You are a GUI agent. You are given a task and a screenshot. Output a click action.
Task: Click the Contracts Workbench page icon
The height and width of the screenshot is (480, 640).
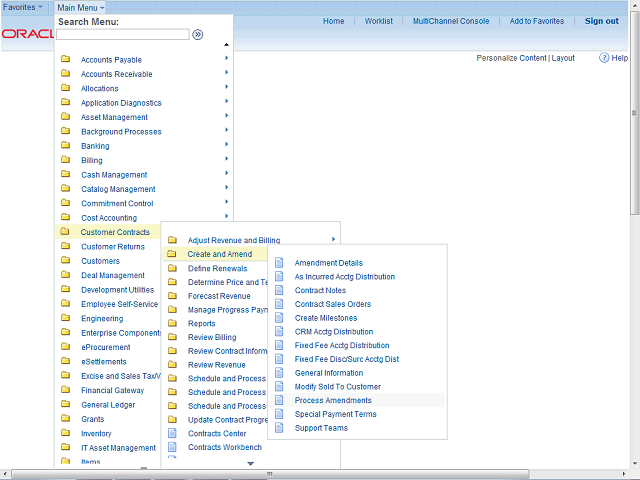[172, 447]
